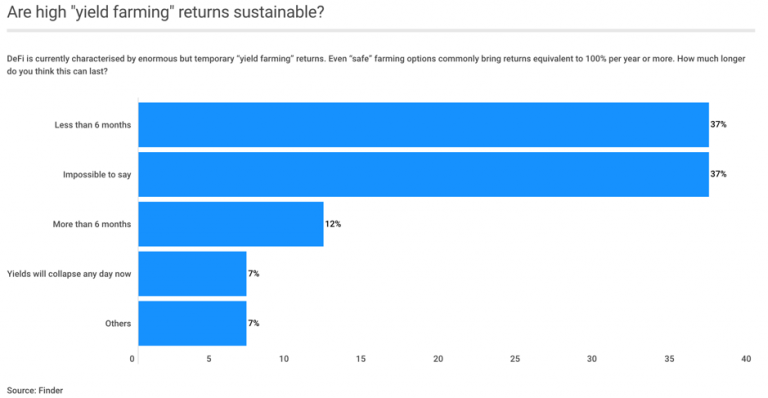Select the 'Others' bar
This screenshot has height=398, width=768.
click(x=192, y=323)
